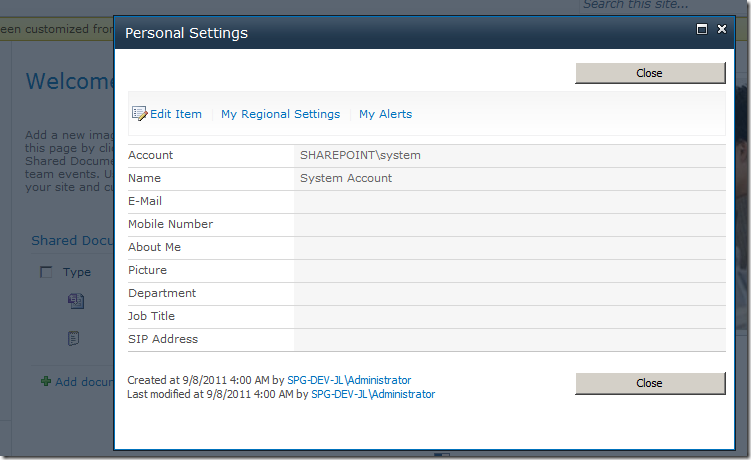Open My Regional Settings
The height and width of the screenshot is (460, 751).
[280, 114]
